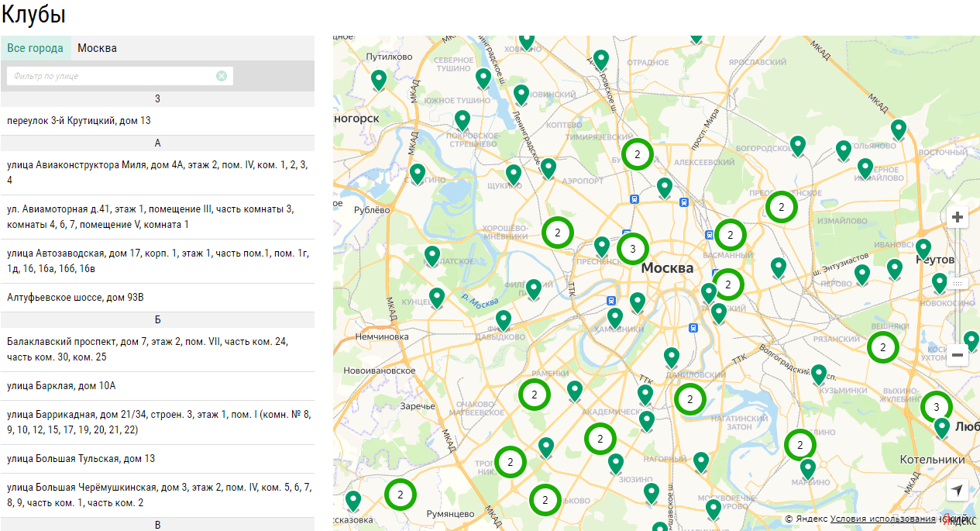Click the club marker at Щукино

point(514,175)
